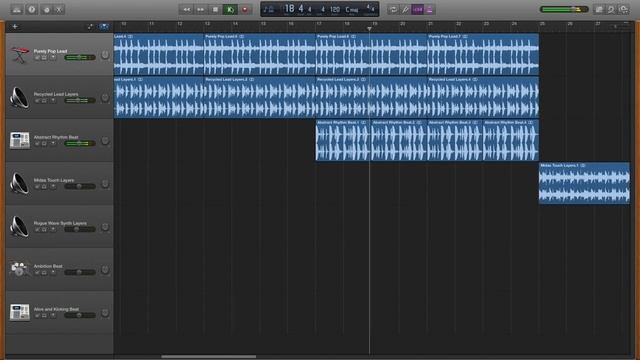Viewport: 640px width, 360px height.
Task: Mute the Midas Touch Layers track
Action: (37, 187)
